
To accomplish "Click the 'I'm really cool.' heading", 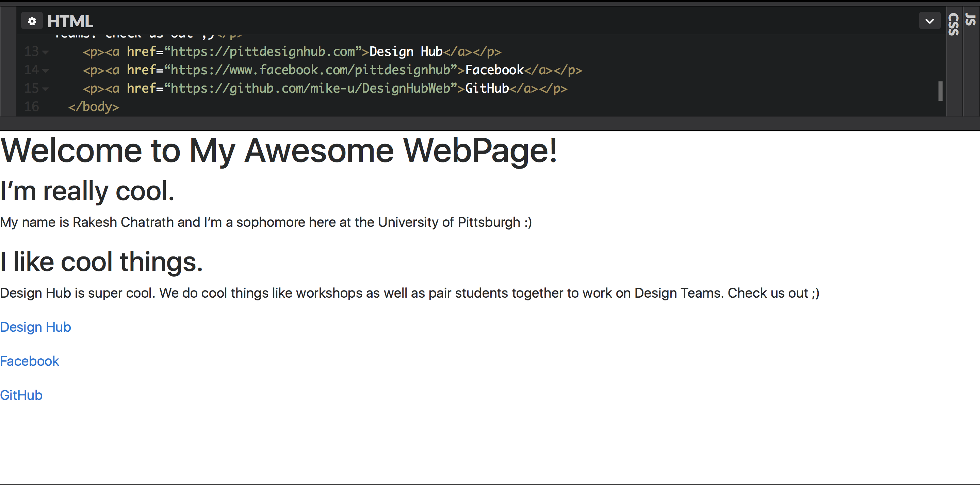I will [87, 191].
